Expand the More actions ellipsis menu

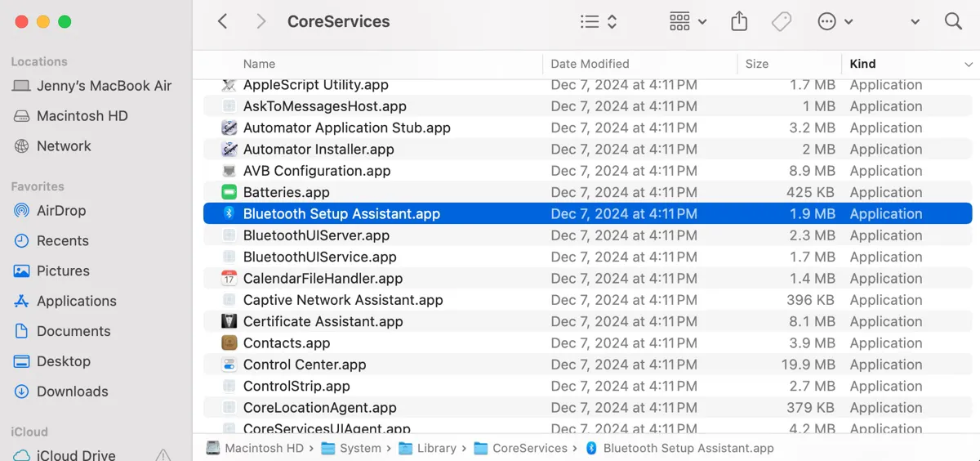[x=835, y=22]
